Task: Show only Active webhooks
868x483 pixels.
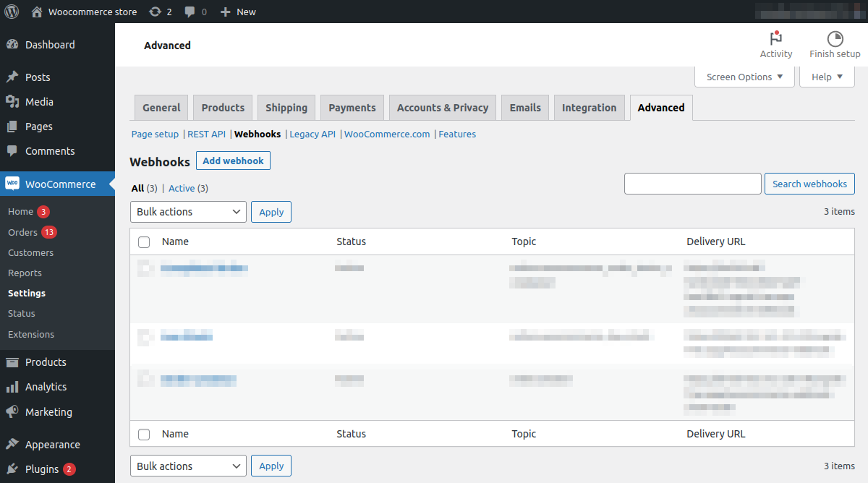Action: 180,188
